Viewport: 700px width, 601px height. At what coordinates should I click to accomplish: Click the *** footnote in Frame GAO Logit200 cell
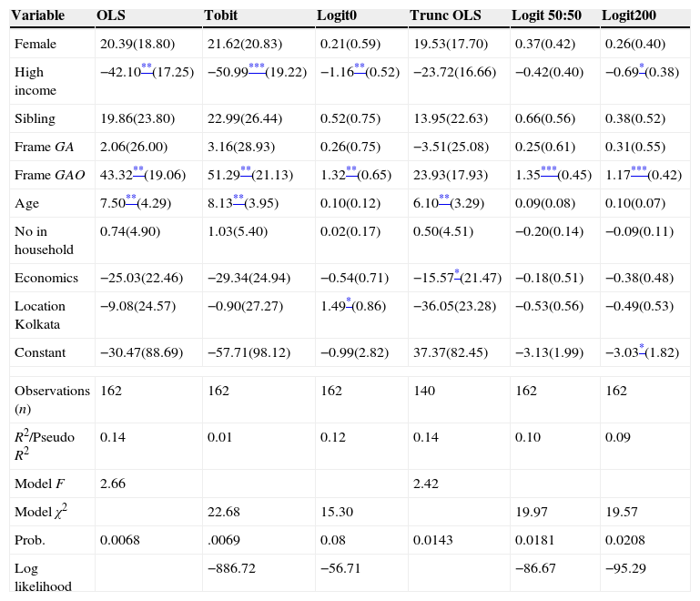(x=639, y=170)
